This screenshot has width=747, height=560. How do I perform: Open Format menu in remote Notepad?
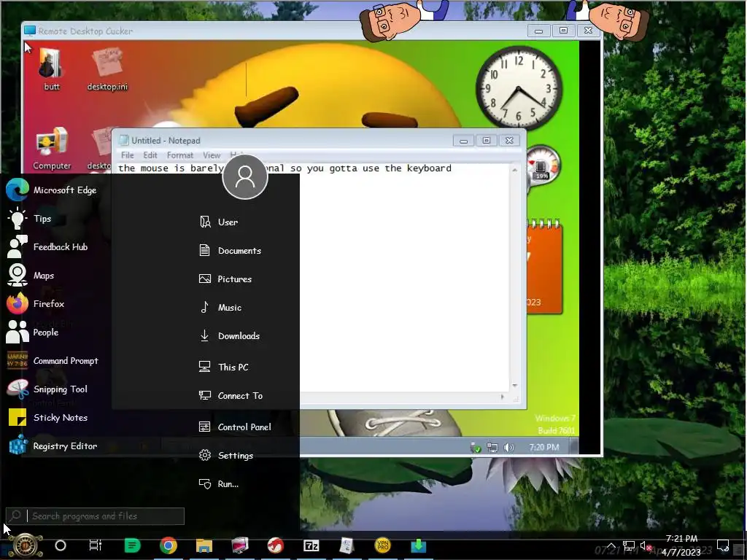(x=180, y=155)
